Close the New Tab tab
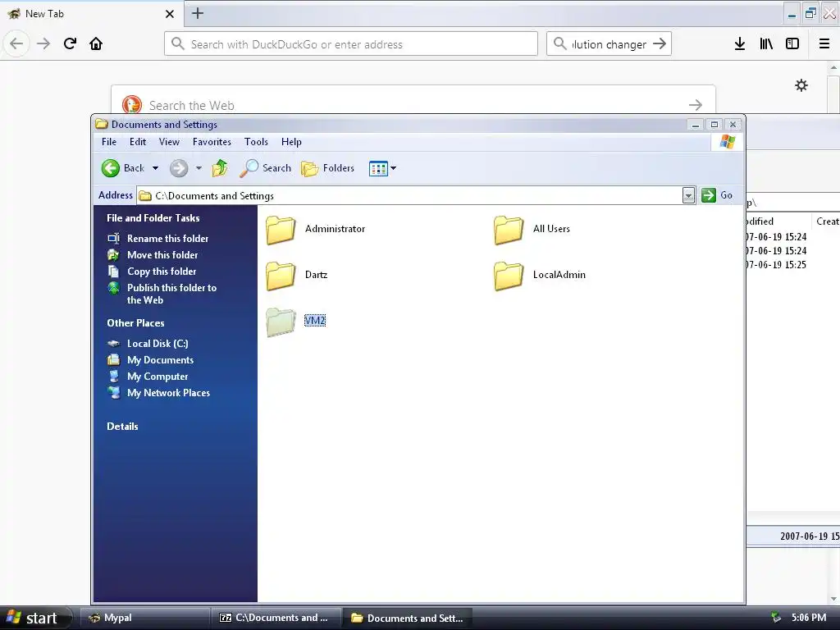Image resolution: width=840 pixels, height=630 pixels. (170, 14)
